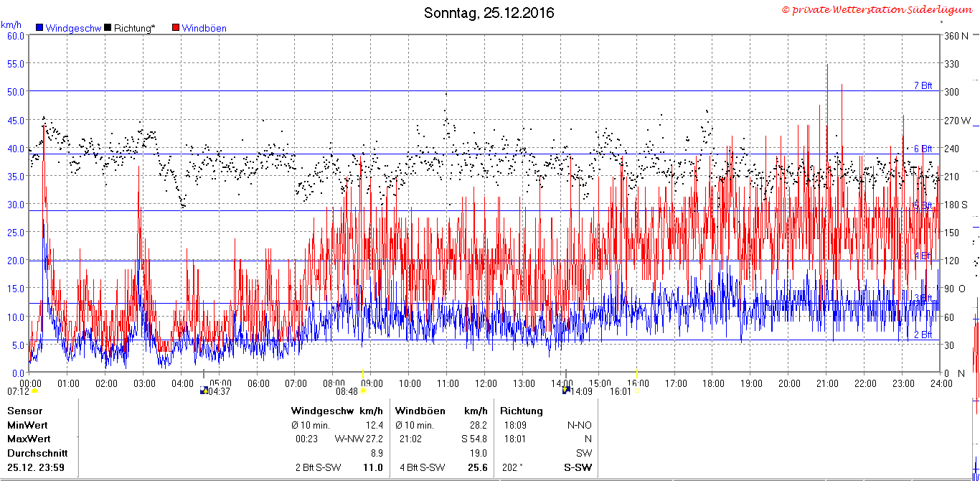Click the moon icon at 04:37
This screenshot has width=980, height=481.
click(204, 391)
